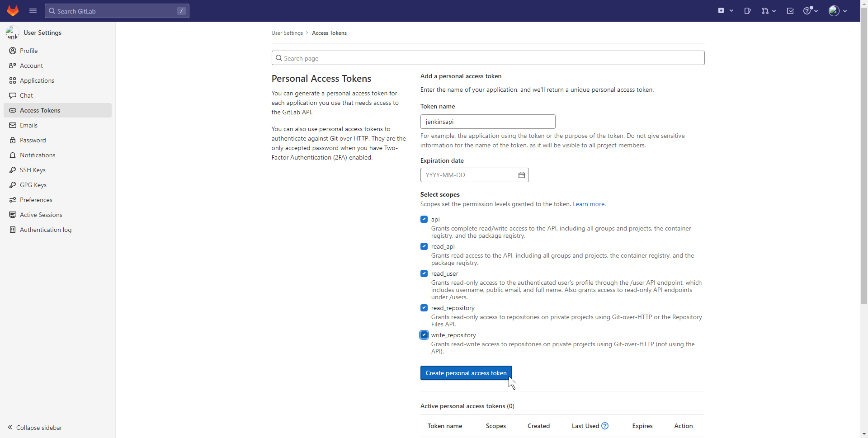868x438 pixels.
Task: Open the hamburger navigation menu
Action: coord(33,11)
